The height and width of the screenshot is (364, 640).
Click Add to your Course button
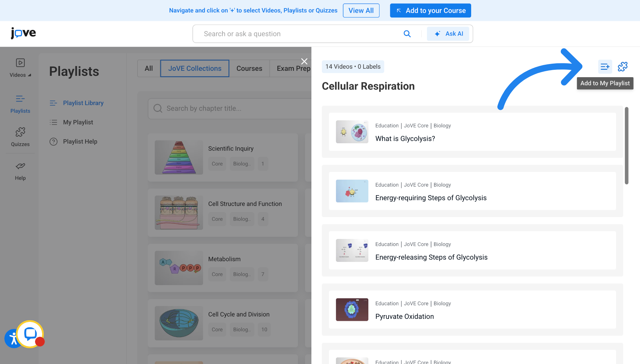[430, 10]
